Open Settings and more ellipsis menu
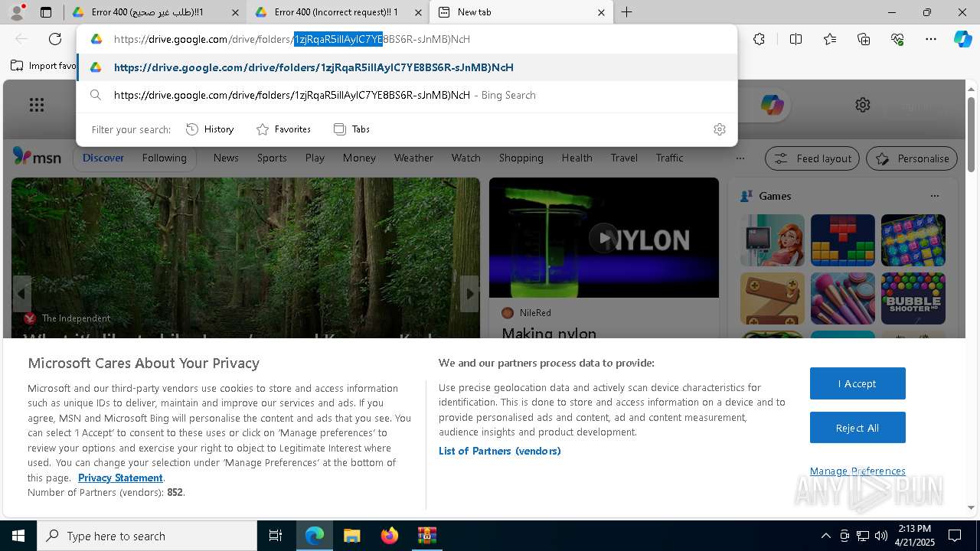 [x=931, y=39]
